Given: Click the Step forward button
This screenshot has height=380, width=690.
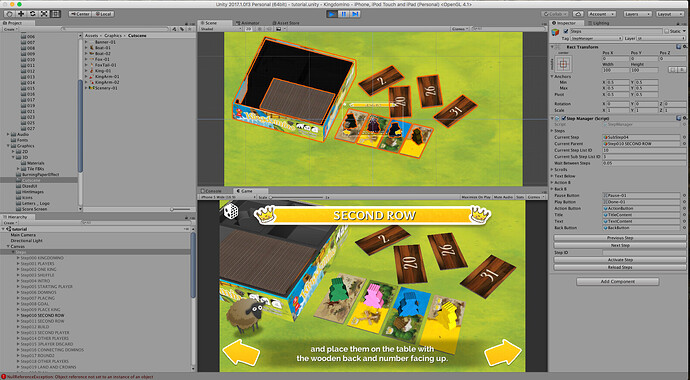Looking at the screenshot, I should [x=355, y=14].
